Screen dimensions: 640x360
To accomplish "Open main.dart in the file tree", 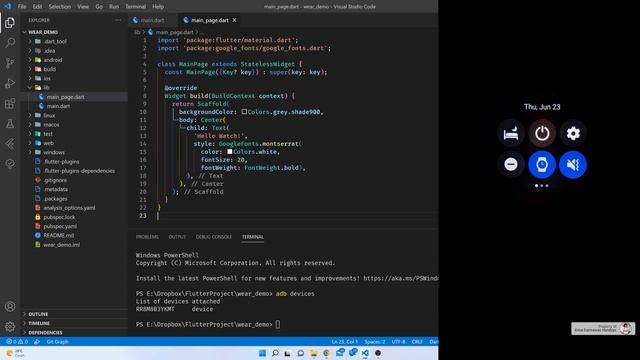I will [58, 106].
